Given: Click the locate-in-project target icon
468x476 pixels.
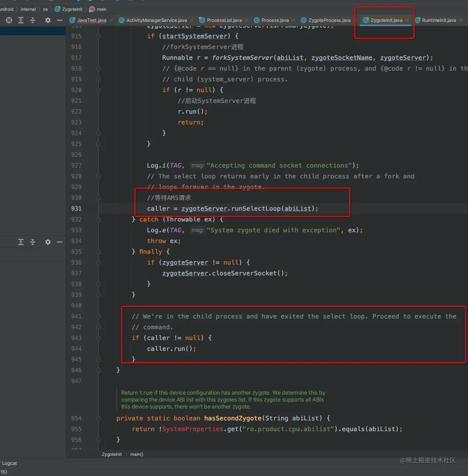Looking at the screenshot, I should pyautogui.click(x=9, y=20).
